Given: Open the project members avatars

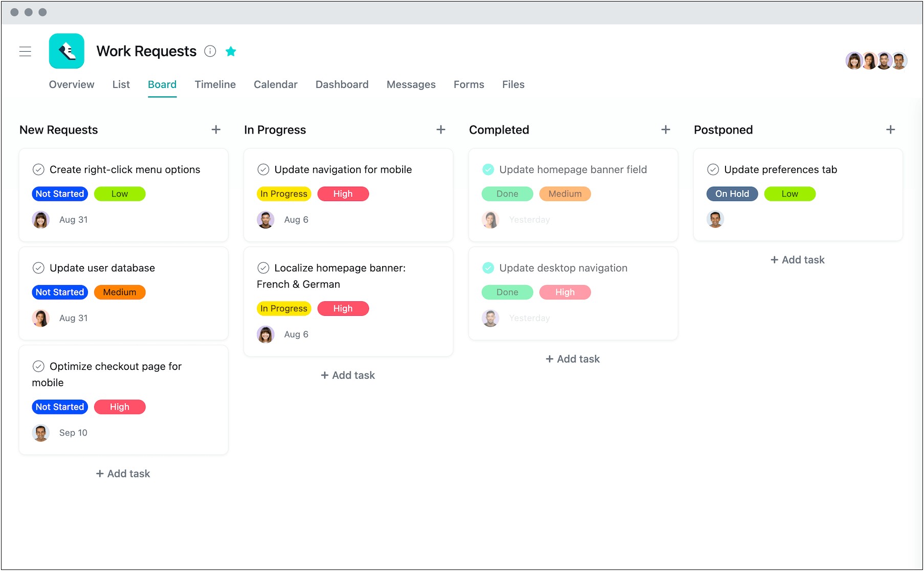Looking at the screenshot, I should tap(876, 60).
